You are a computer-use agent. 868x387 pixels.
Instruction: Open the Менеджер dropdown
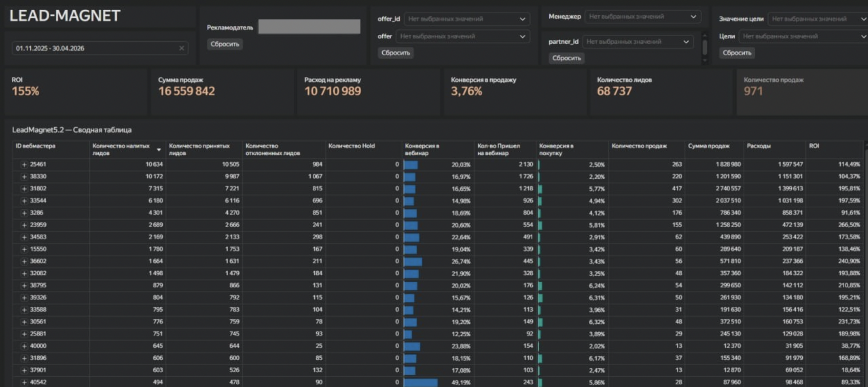[x=643, y=17]
